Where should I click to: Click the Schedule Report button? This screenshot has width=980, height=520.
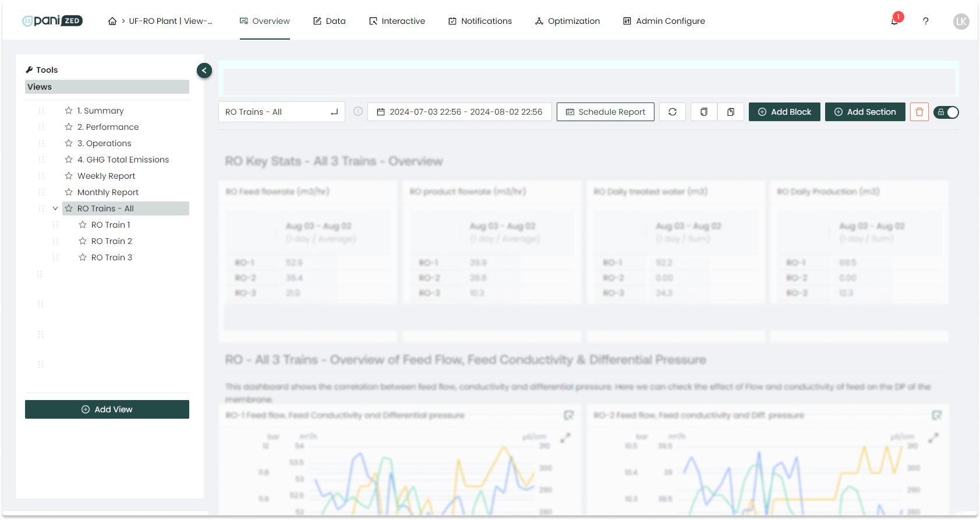(605, 112)
